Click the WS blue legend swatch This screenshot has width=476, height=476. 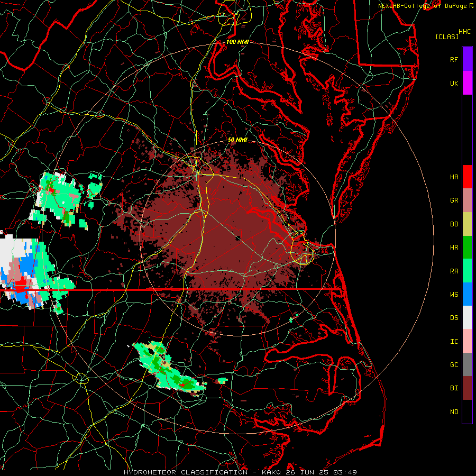point(467,294)
